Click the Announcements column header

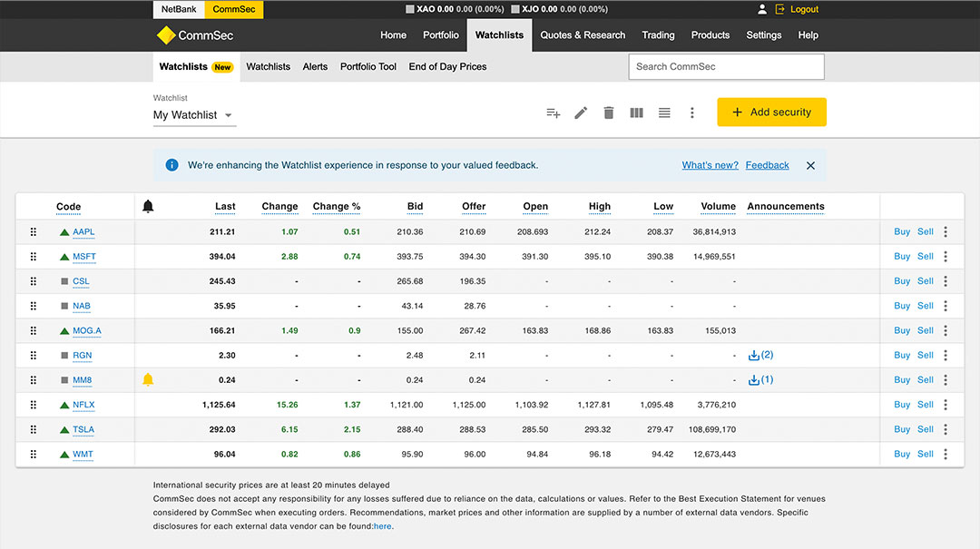pos(786,207)
